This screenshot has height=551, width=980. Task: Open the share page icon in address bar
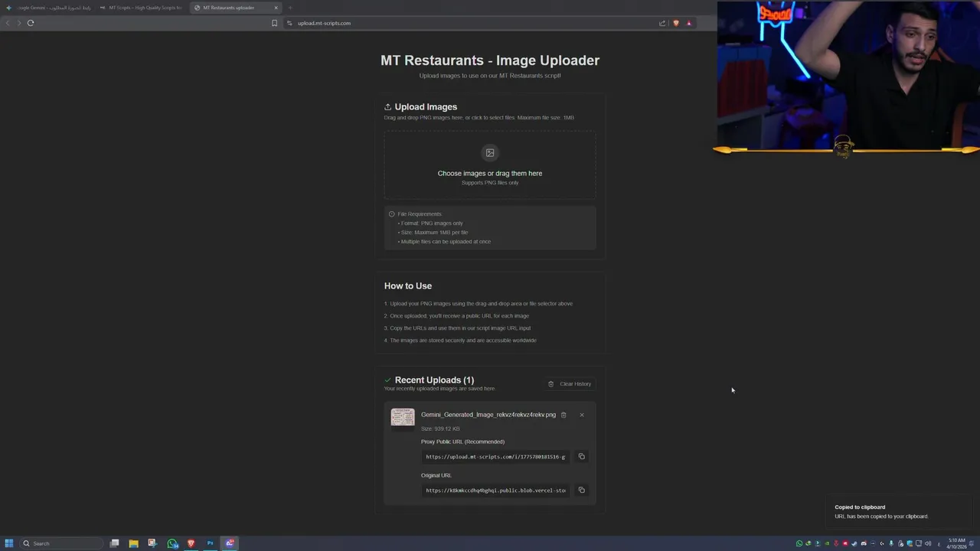coord(662,23)
